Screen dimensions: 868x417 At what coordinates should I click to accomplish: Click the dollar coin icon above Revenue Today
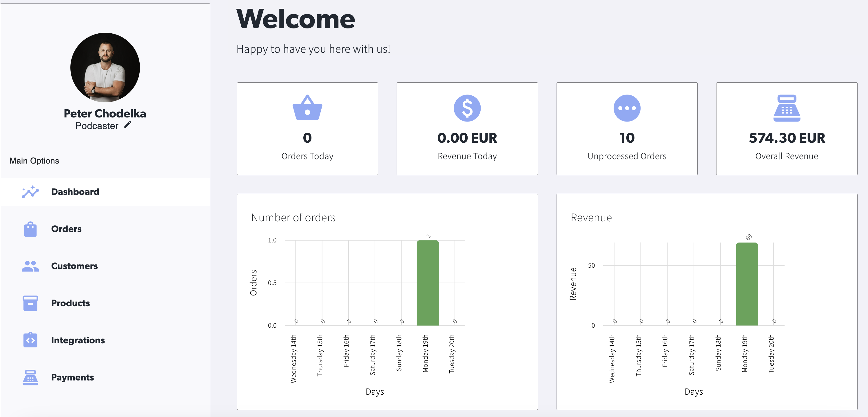(467, 108)
